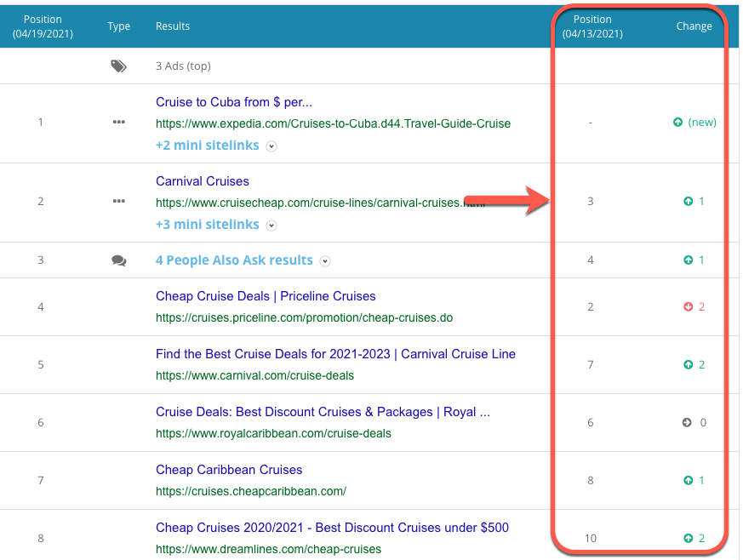Open the royalcaribbean.com cruise-deals URL

[x=273, y=433]
